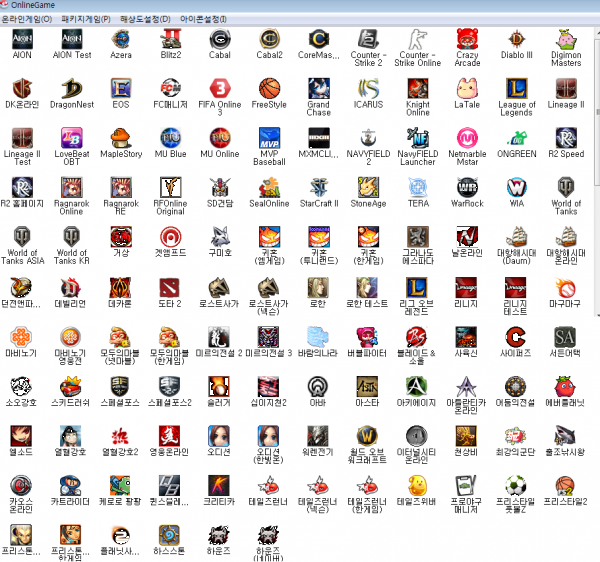
Task: Launch FIFA Online 3 icon
Action: point(220,88)
